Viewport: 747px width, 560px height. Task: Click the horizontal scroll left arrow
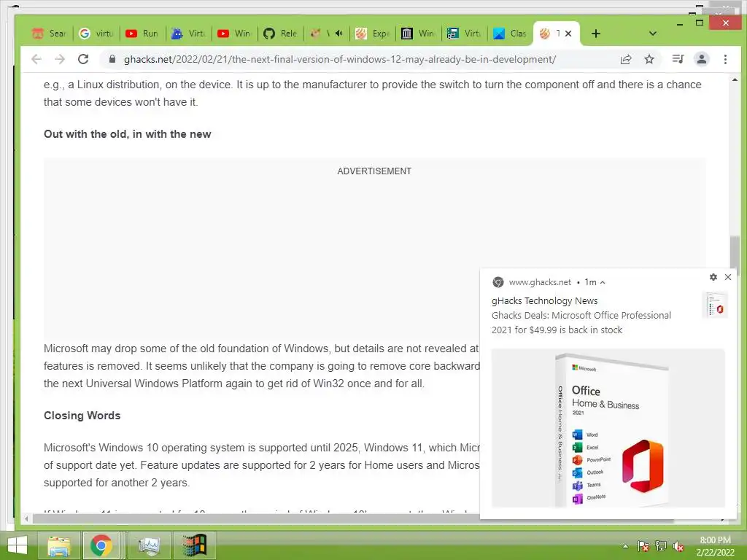pos(27,518)
